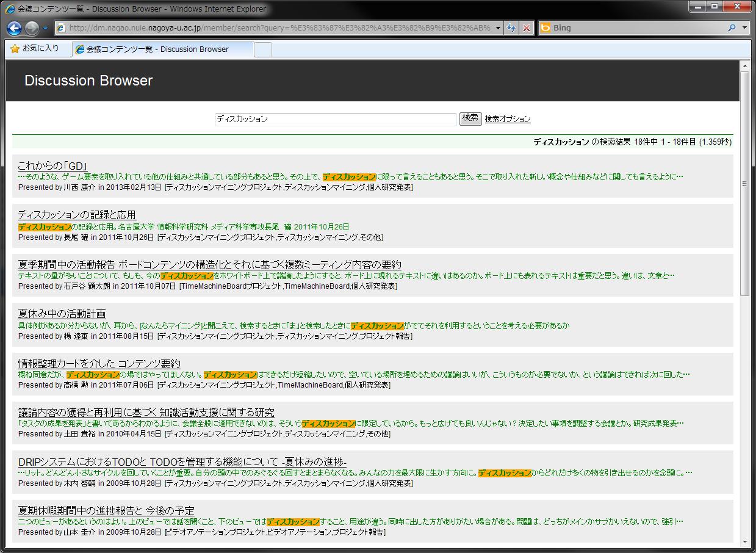The image size is (756, 553).
Task: Click in the ディスカッション search input field
Action: pyautogui.click(x=335, y=119)
